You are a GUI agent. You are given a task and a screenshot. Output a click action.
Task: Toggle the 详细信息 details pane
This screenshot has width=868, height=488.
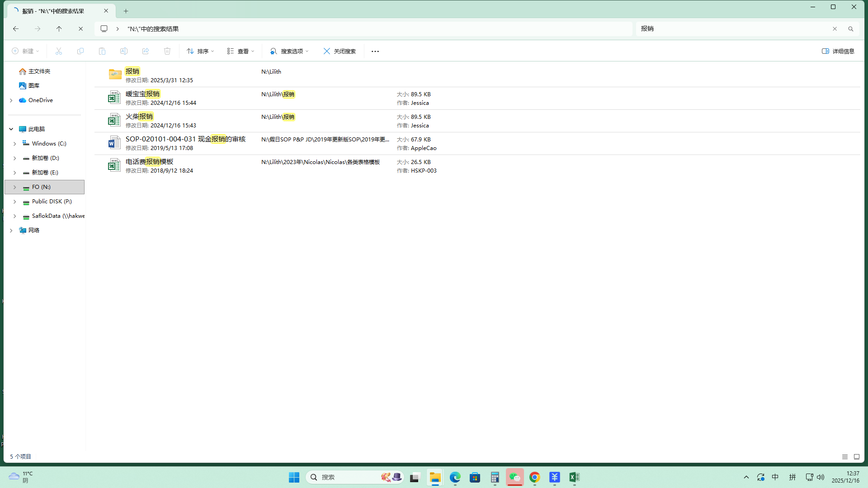click(838, 52)
